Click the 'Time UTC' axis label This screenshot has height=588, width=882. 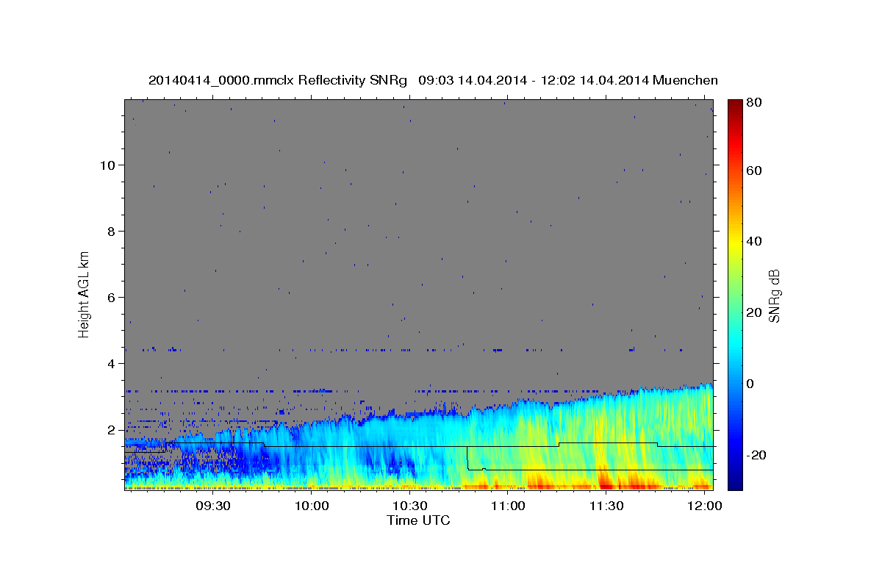pos(418,520)
